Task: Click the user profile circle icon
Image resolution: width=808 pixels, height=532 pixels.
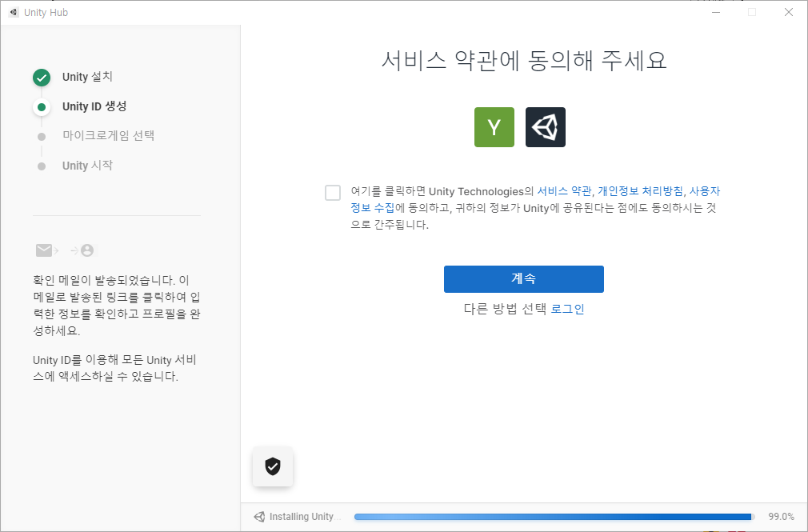Action: (x=88, y=250)
